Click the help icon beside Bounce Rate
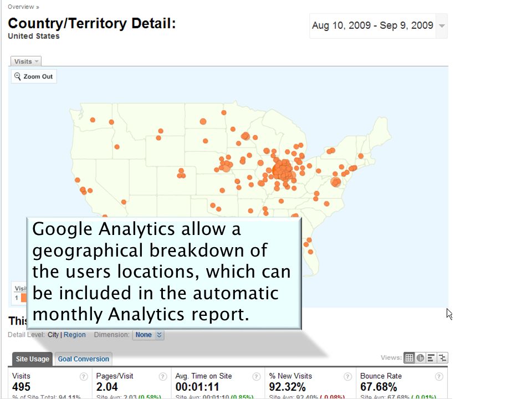The height and width of the screenshot is (399, 532). (439, 377)
